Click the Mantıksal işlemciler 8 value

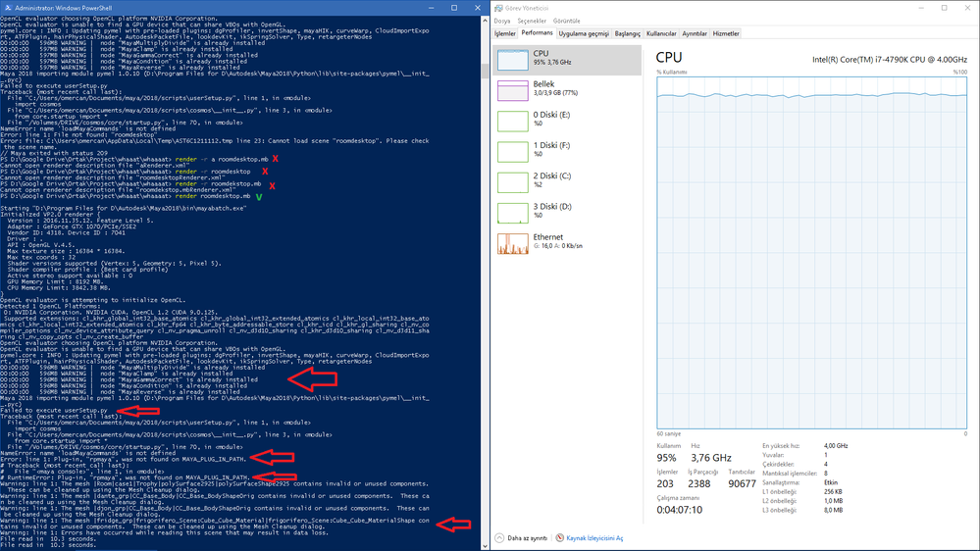click(x=826, y=474)
